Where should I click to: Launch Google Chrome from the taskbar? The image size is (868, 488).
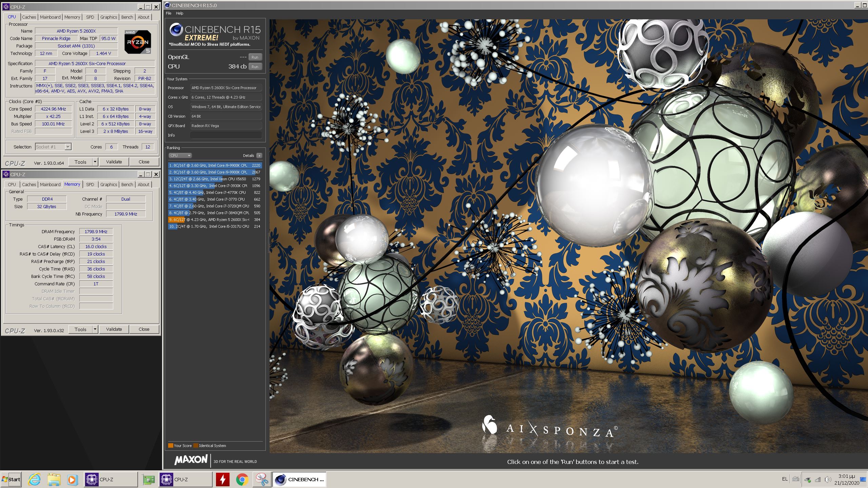(x=242, y=479)
